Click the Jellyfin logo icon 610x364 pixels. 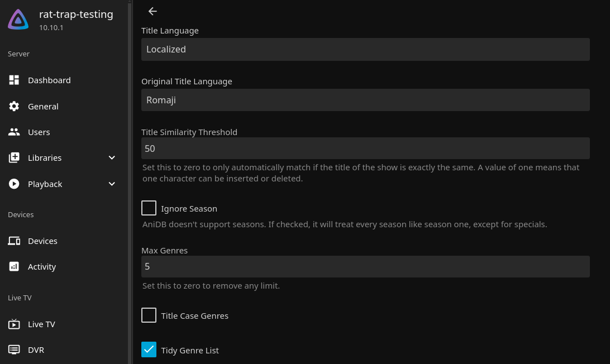tap(18, 20)
